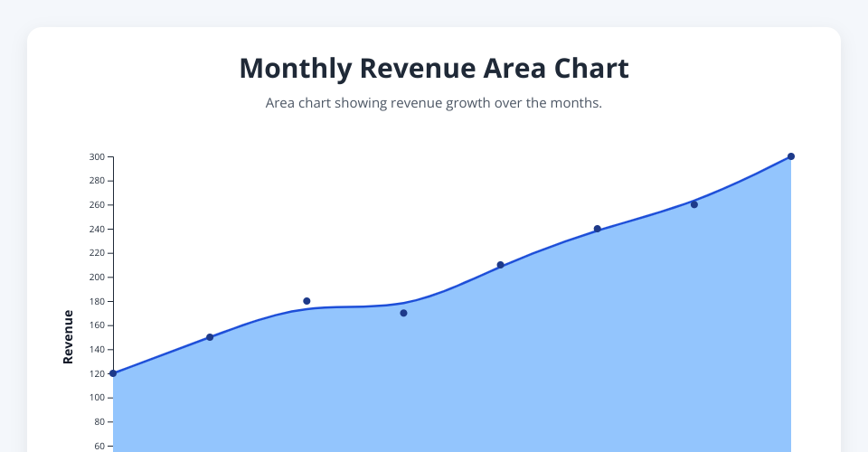Select the data point at value 170
This screenshot has height=452, width=868.
pos(403,313)
